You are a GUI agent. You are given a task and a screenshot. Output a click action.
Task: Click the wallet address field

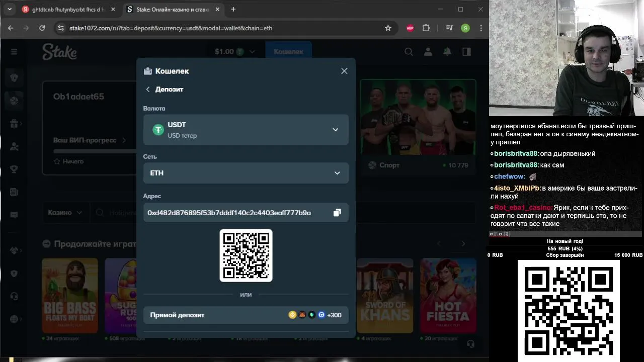point(246,213)
